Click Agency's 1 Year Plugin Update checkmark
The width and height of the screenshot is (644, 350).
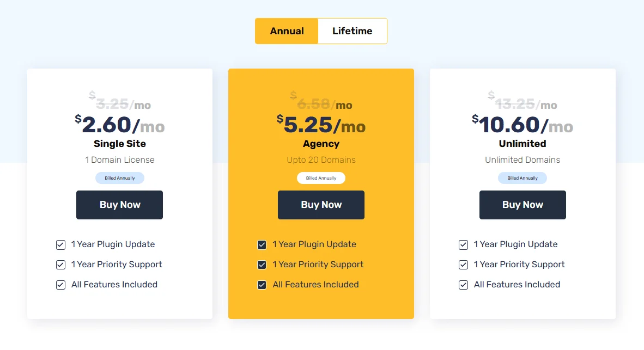pos(262,245)
